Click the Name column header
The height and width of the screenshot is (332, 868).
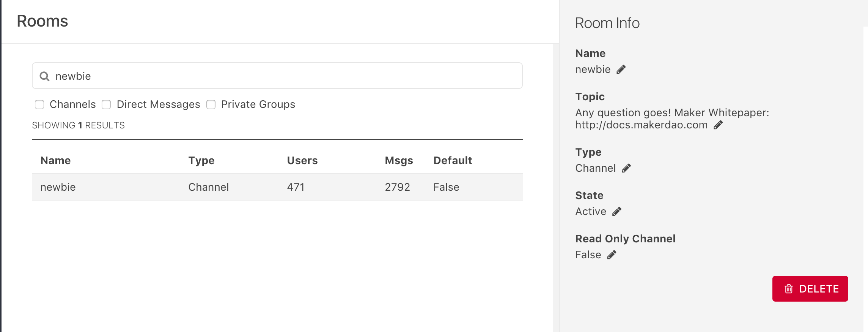click(x=55, y=160)
